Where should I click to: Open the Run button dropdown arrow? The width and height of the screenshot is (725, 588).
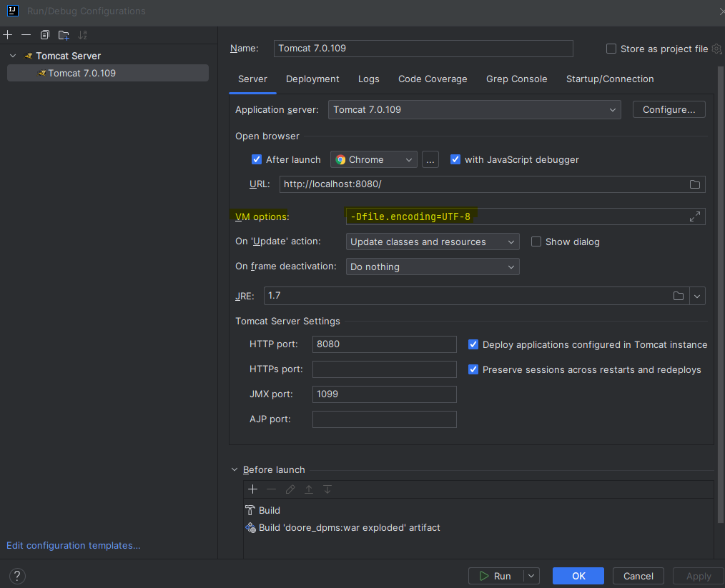pos(531,576)
